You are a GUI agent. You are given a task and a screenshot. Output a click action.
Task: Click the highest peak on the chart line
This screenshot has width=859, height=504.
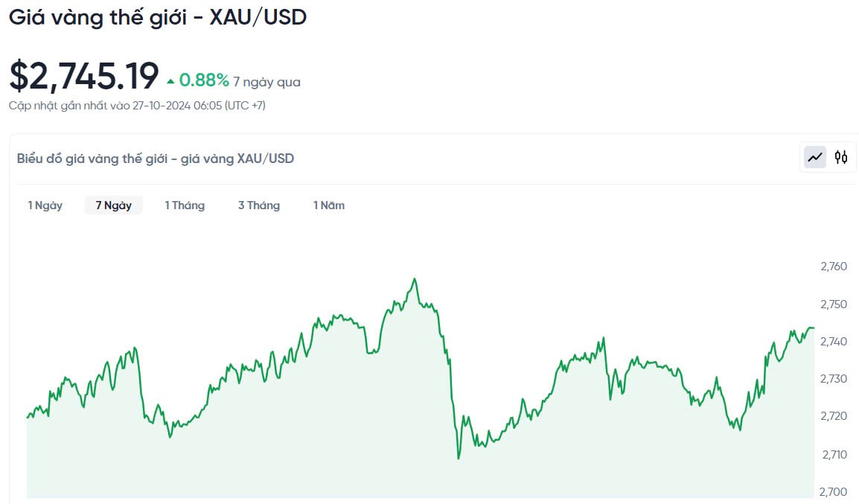pos(415,279)
